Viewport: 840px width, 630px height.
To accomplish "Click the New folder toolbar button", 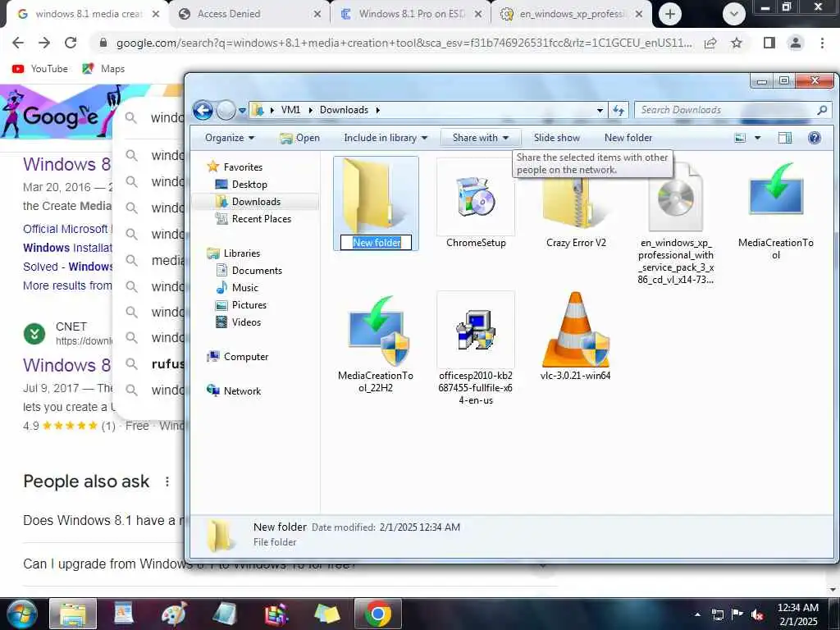I will pos(628,138).
